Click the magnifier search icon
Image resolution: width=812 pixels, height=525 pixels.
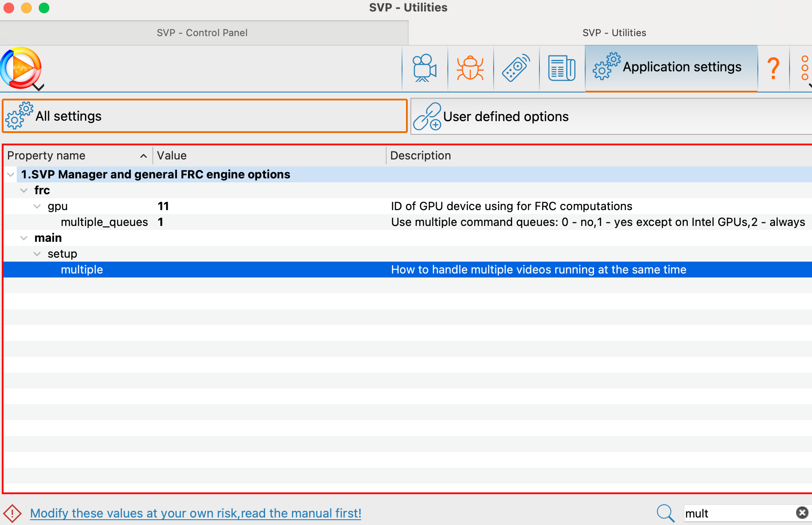[665, 513]
